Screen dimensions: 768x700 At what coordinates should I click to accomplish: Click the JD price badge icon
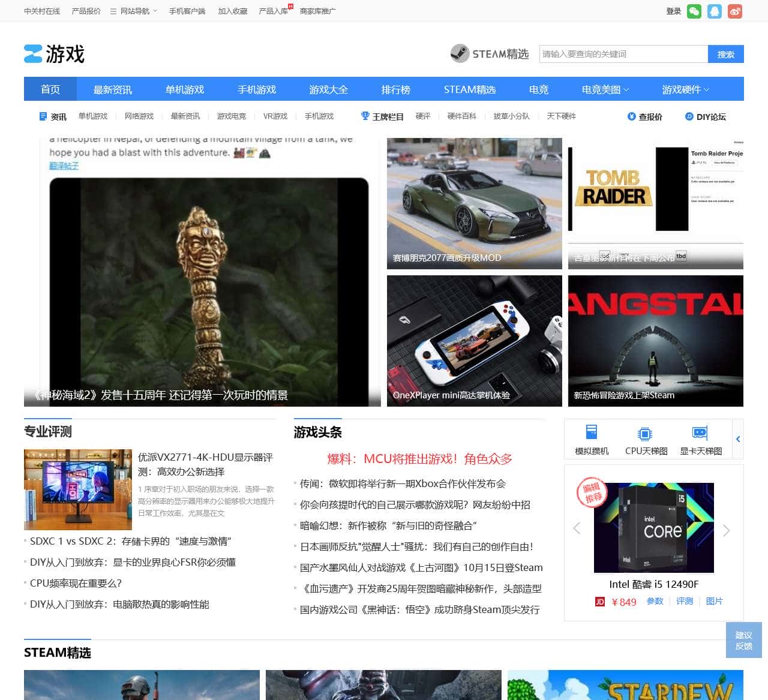(x=599, y=602)
